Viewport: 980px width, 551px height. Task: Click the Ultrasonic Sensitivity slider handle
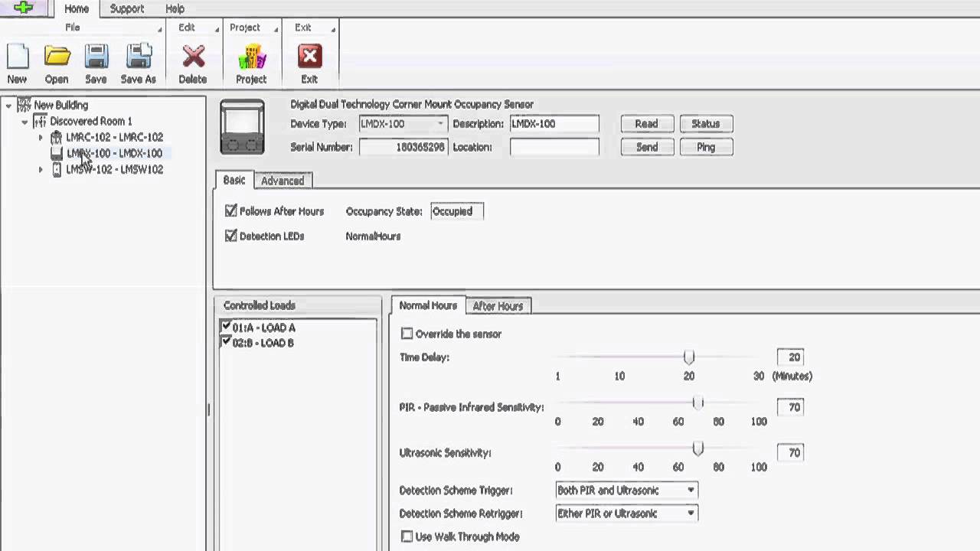tap(697, 448)
